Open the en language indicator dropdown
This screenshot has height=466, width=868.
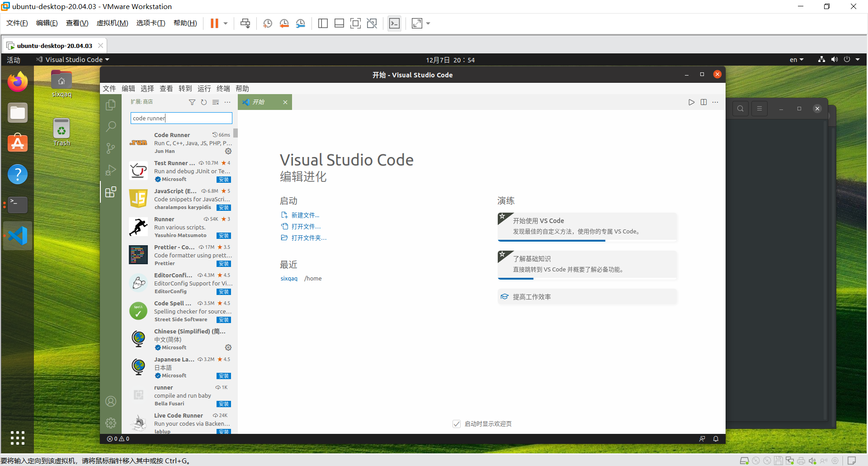(x=796, y=59)
